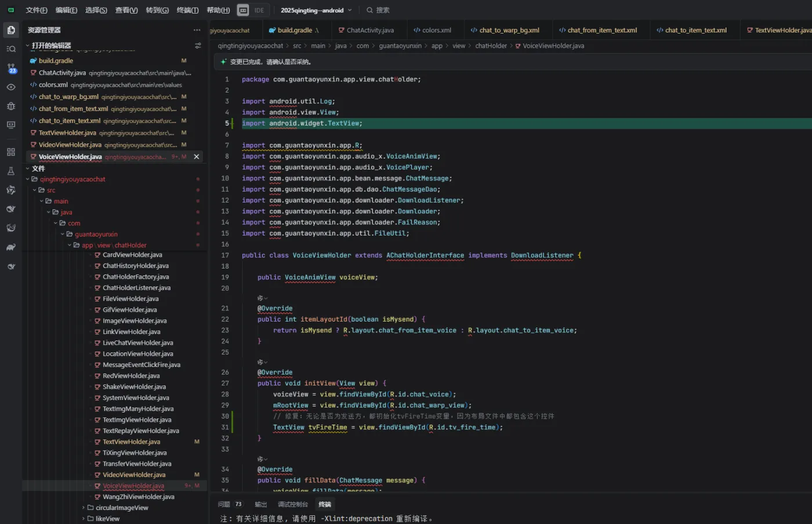
Task: Open the Extensions grid icon in sidebar
Action: [11, 152]
